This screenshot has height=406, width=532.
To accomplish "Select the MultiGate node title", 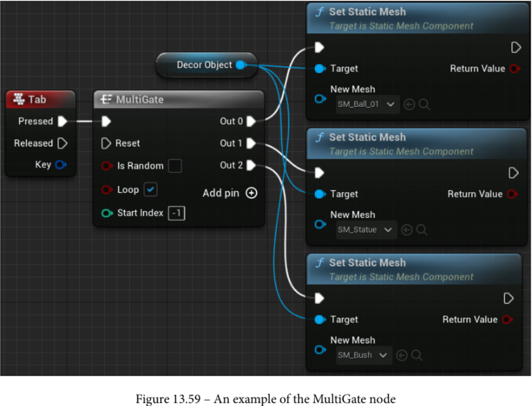I will (140, 99).
